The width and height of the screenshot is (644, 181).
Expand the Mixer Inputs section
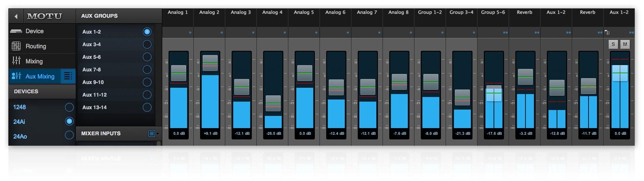click(152, 134)
